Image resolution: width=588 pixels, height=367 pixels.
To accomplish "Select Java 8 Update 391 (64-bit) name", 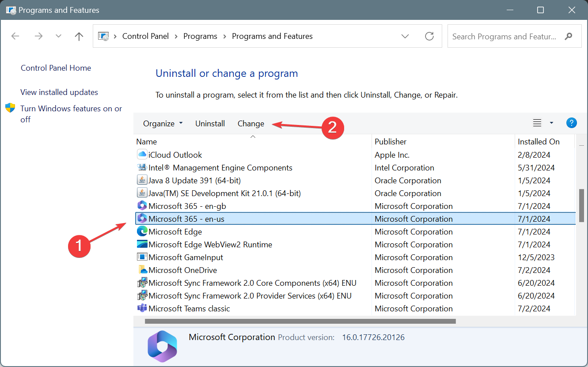I will click(x=195, y=181).
